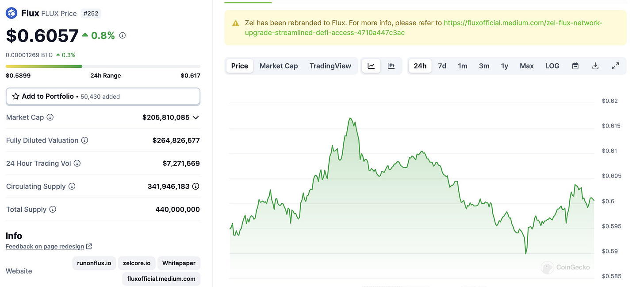
Task: Visit the zelcore.io website button
Action: [x=136, y=263]
